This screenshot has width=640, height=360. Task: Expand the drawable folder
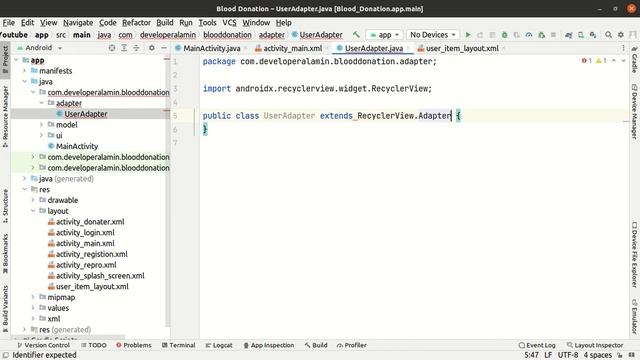pos(33,200)
